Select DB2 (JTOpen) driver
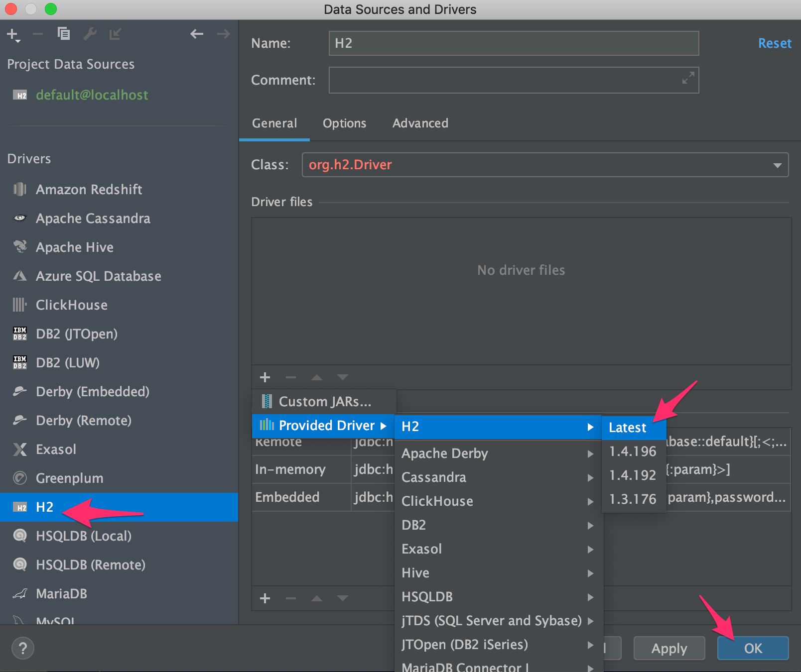801x672 pixels. tap(119, 334)
